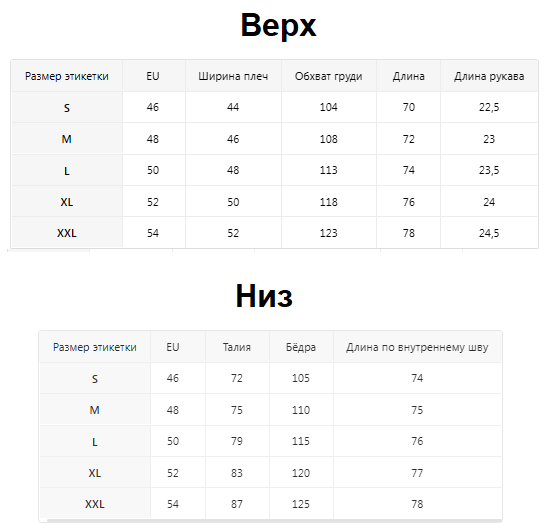Click chest value 113 for size L
This screenshot has height=531, width=546.
tap(329, 170)
